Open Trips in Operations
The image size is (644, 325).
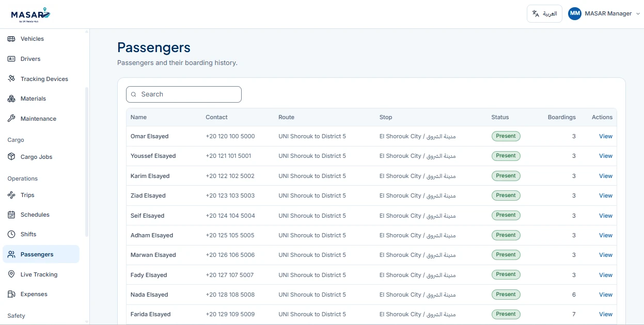(41, 195)
